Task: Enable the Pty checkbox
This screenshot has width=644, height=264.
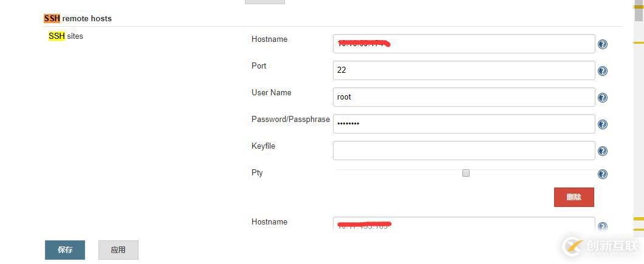Action: [x=466, y=173]
